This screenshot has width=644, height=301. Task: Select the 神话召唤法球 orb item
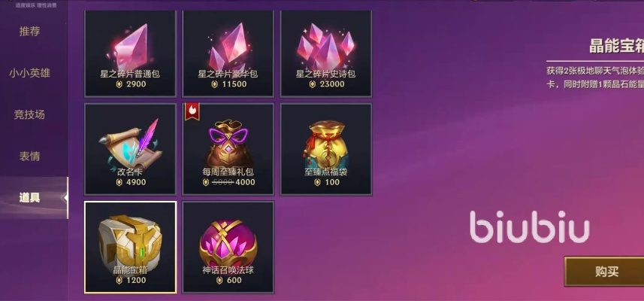pyautogui.click(x=228, y=247)
